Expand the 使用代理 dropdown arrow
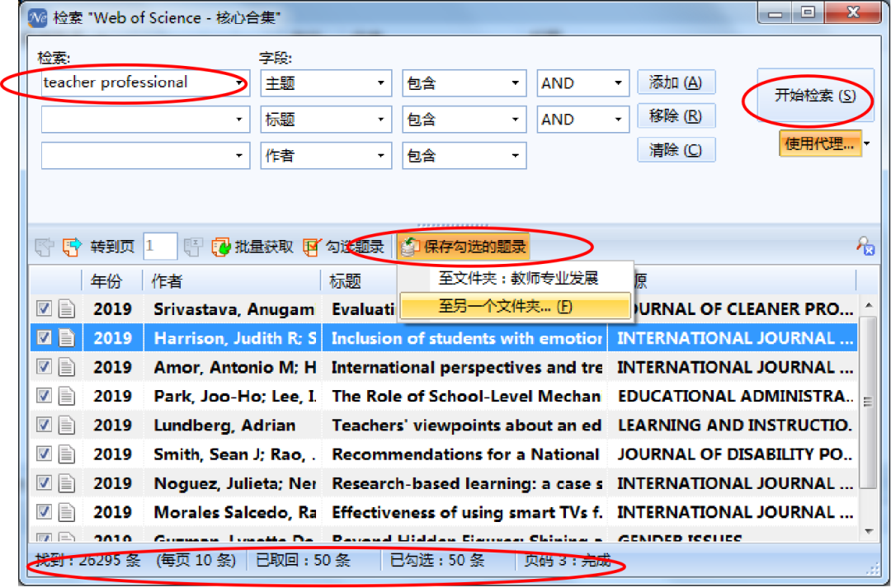The width and height of the screenshot is (891, 588). (x=866, y=143)
